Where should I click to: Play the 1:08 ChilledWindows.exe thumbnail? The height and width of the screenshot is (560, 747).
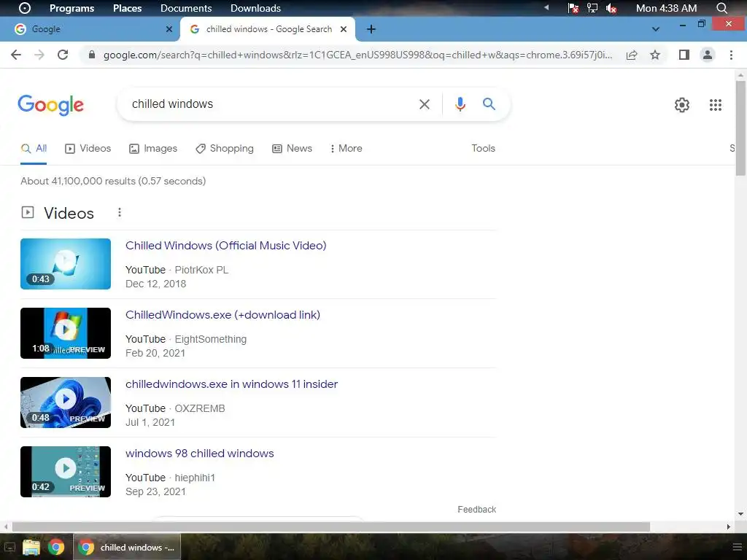pos(65,333)
